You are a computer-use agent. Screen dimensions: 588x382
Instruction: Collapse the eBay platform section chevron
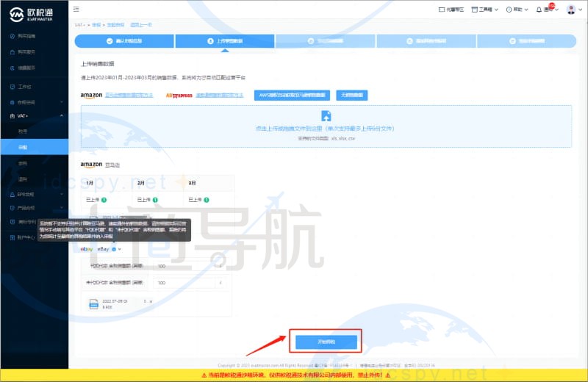point(120,249)
